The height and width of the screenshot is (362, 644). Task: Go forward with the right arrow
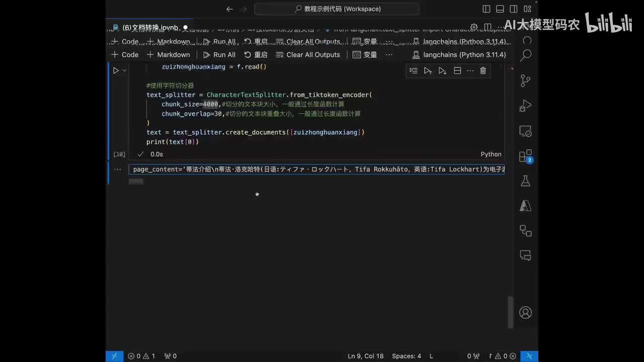[244, 9]
